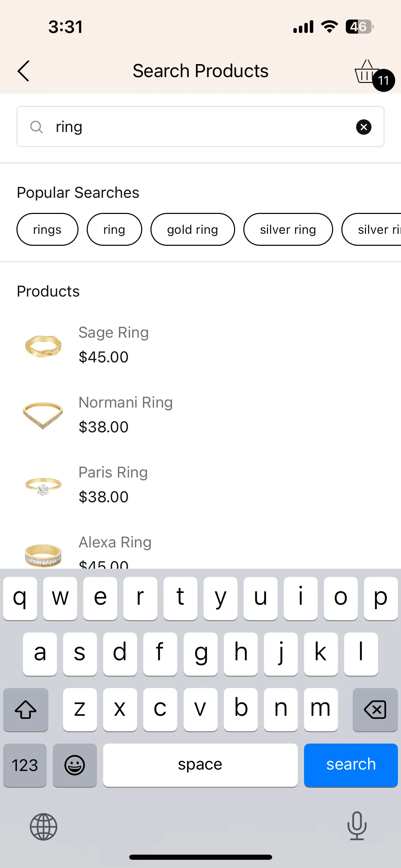Tap the blue search key
The width and height of the screenshot is (401, 868).
pos(351,765)
